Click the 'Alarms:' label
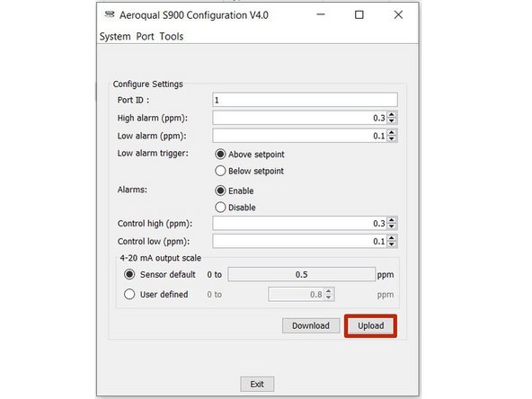 [x=132, y=190]
